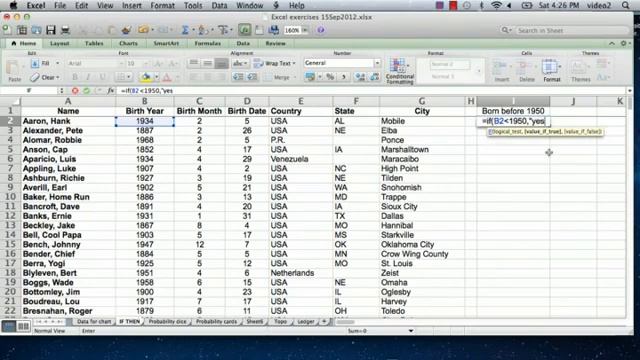The height and width of the screenshot is (360, 640).
Task: Click the Wi-Fi icon in menu bar
Action: click(496, 5)
